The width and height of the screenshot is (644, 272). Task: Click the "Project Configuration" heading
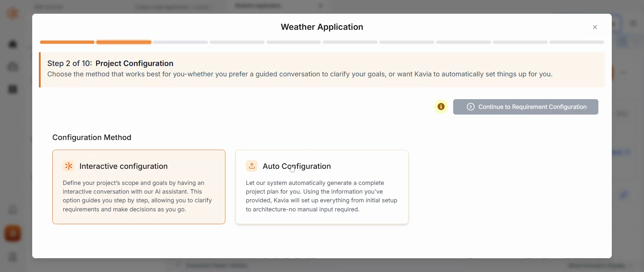click(135, 63)
